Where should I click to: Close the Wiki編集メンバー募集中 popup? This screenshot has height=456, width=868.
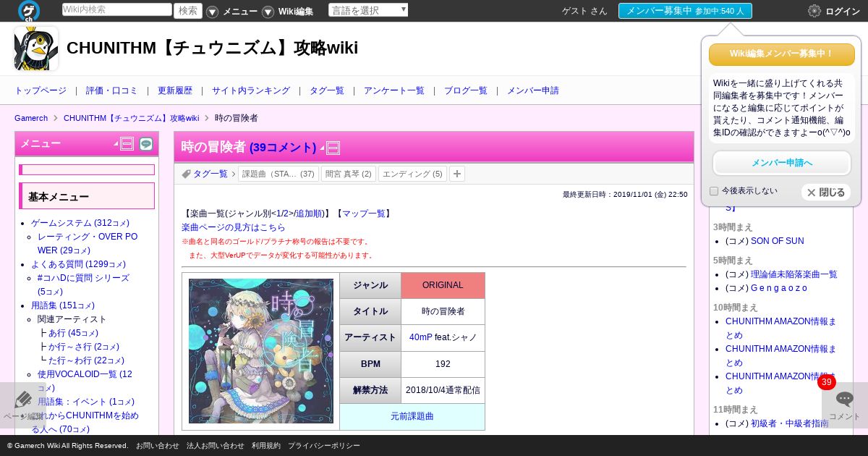point(826,192)
